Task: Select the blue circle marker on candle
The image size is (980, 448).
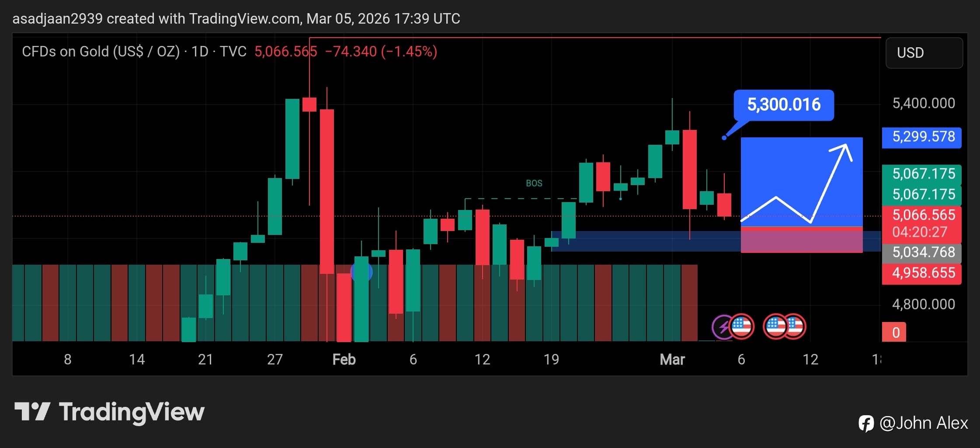Action: click(361, 273)
